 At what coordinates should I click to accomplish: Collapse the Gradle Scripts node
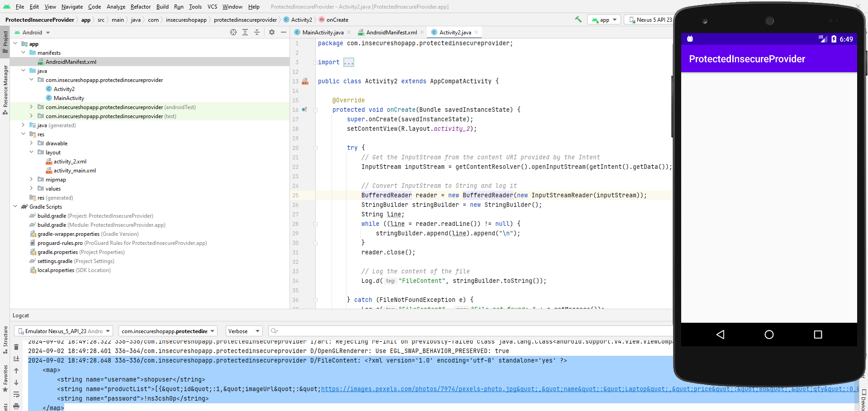click(15, 206)
